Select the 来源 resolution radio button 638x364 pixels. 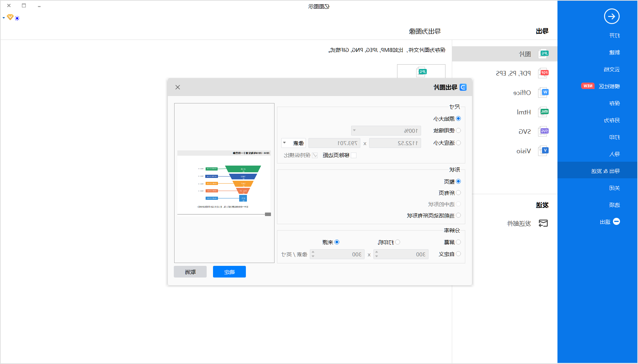[337, 242]
